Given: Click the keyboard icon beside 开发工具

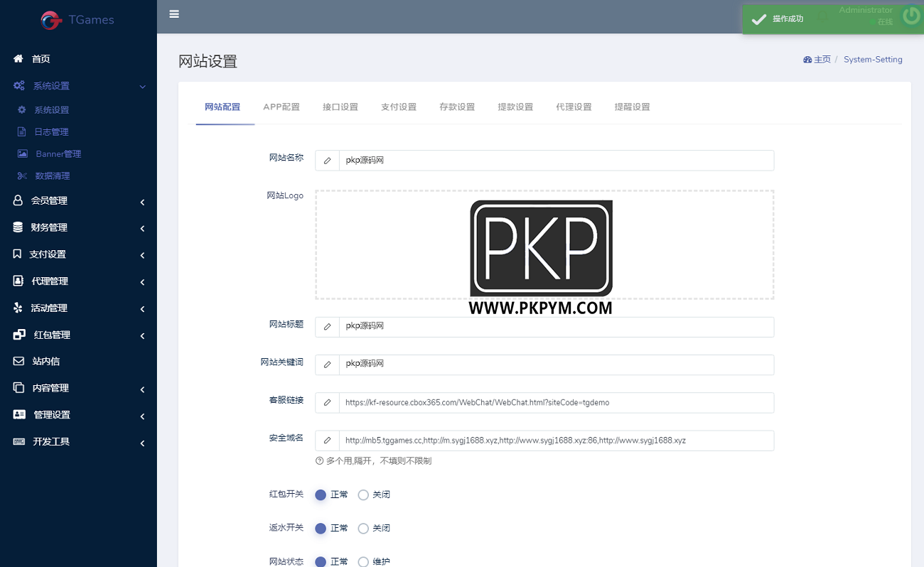Looking at the screenshot, I should click(19, 441).
